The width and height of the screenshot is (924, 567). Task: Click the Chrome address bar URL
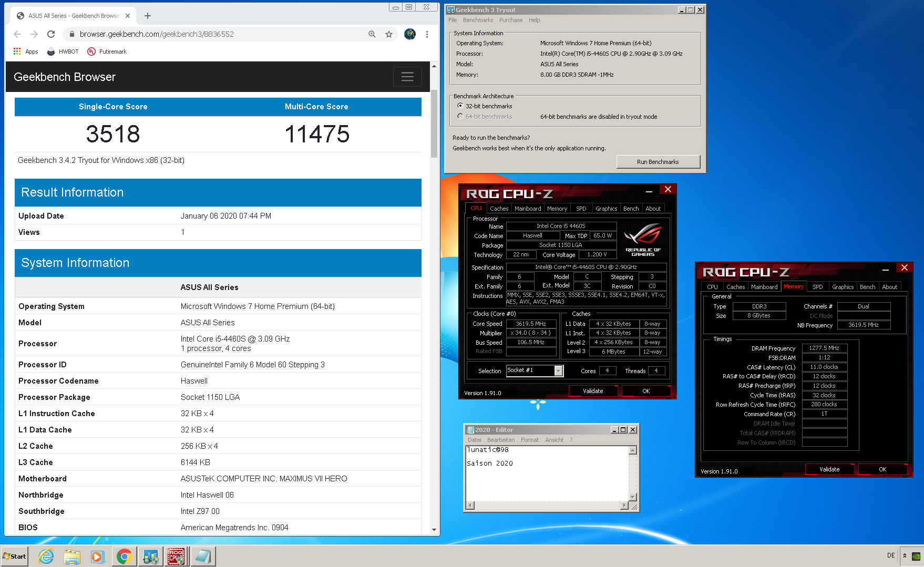point(157,34)
